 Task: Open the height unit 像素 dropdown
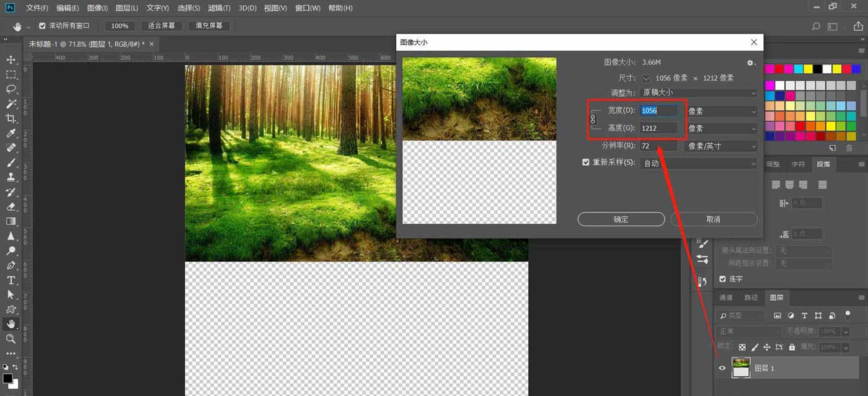coord(722,128)
